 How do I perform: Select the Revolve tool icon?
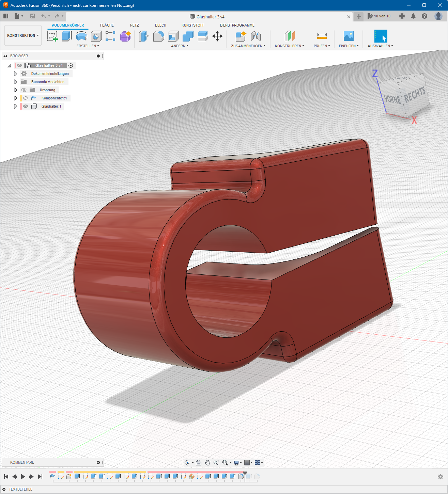(82, 36)
